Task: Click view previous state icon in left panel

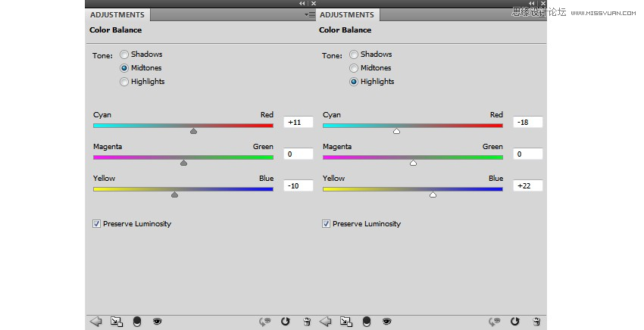Action: coord(265,322)
